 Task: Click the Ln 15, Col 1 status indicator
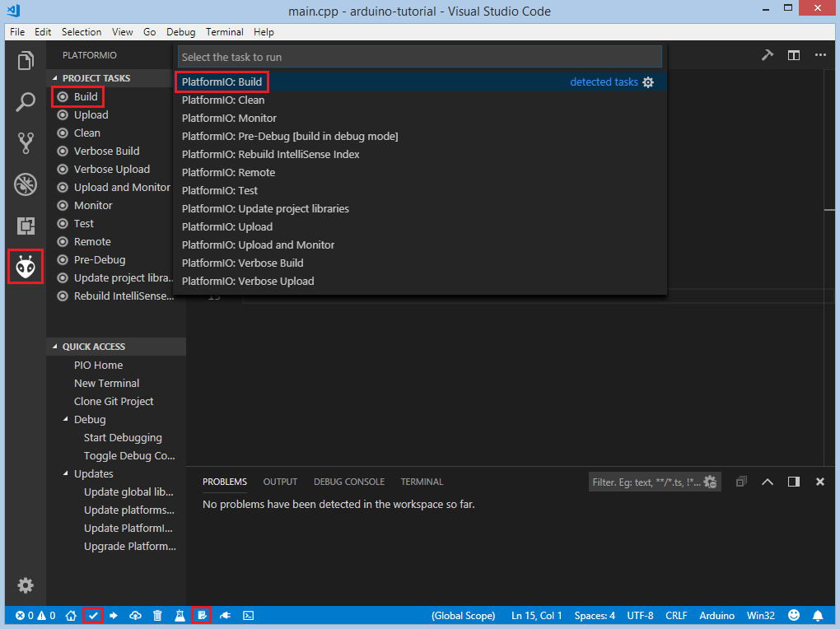click(x=536, y=616)
